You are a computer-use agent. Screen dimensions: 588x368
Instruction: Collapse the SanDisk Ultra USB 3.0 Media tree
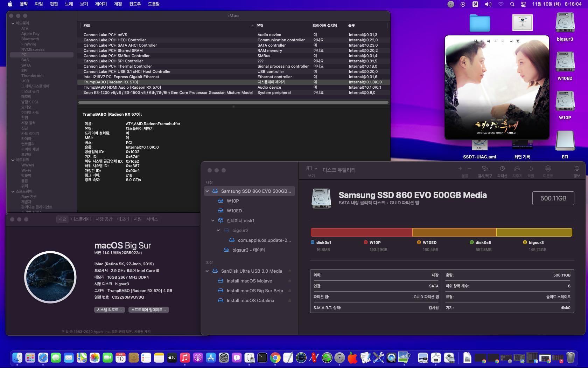pos(207,271)
